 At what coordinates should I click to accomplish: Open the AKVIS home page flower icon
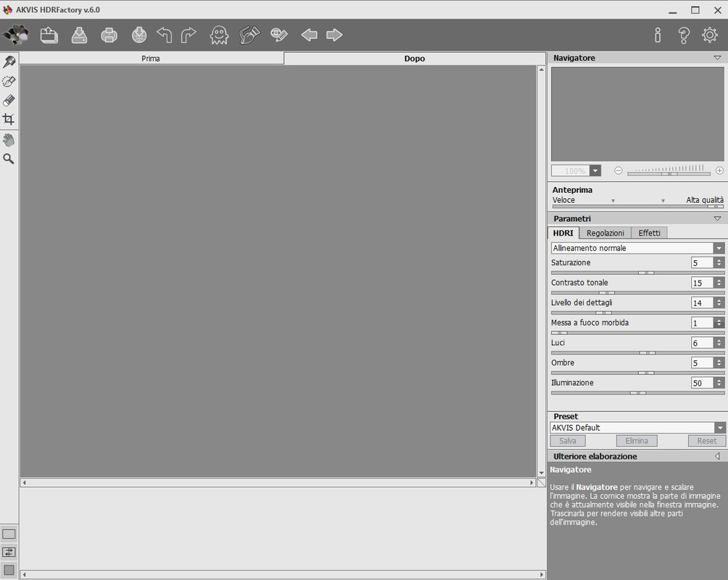[x=15, y=34]
